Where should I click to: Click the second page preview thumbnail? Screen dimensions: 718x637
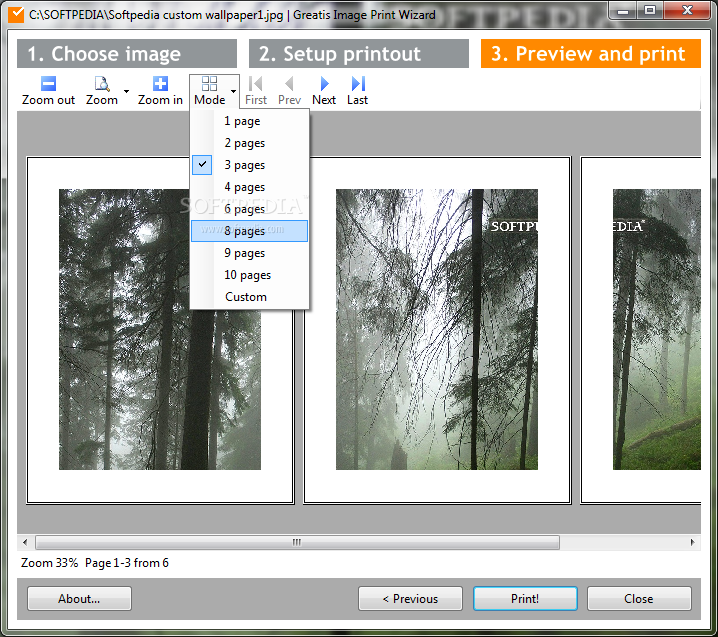[x=437, y=330]
